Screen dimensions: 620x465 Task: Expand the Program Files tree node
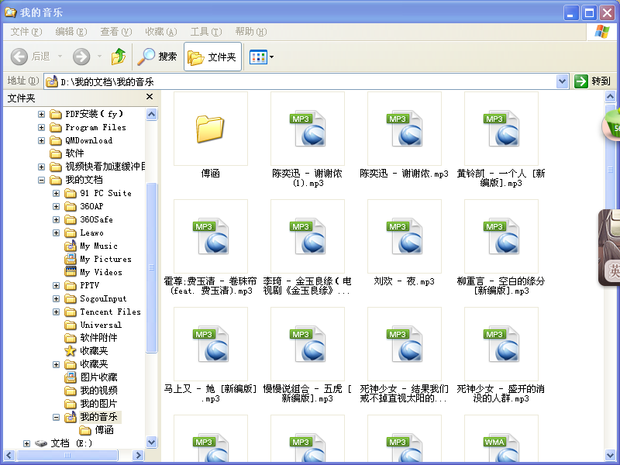pos(42,127)
